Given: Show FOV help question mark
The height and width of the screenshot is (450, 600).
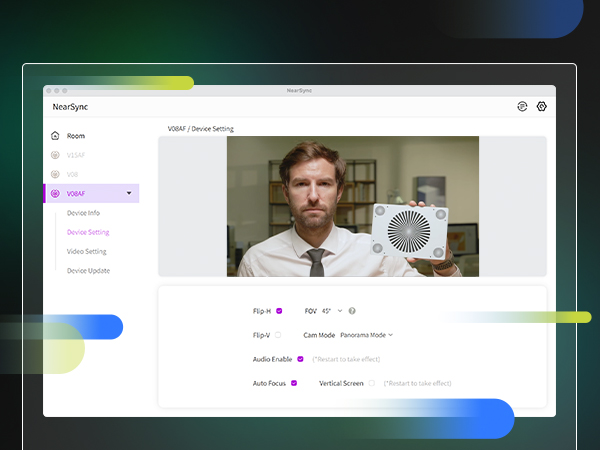Looking at the screenshot, I should [352, 311].
